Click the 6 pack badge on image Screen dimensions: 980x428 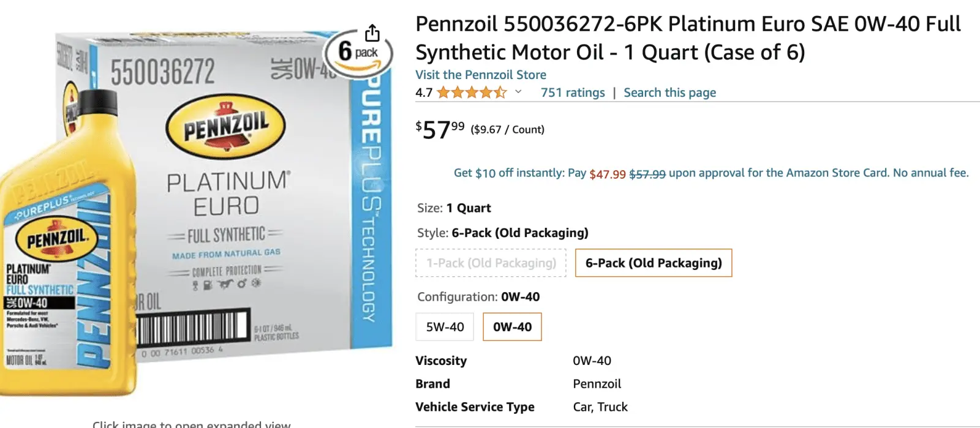click(x=358, y=53)
